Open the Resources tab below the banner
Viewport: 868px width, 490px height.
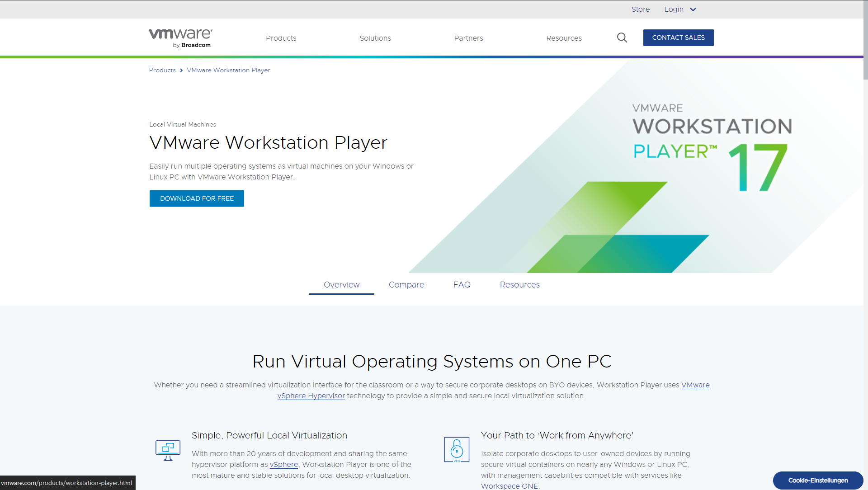point(519,285)
